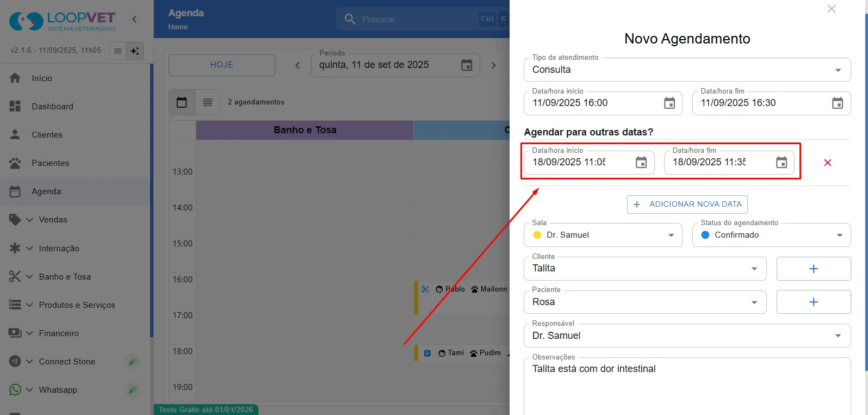
Task: Open Período calendar icon in agenda
Action: pos(467,65)
